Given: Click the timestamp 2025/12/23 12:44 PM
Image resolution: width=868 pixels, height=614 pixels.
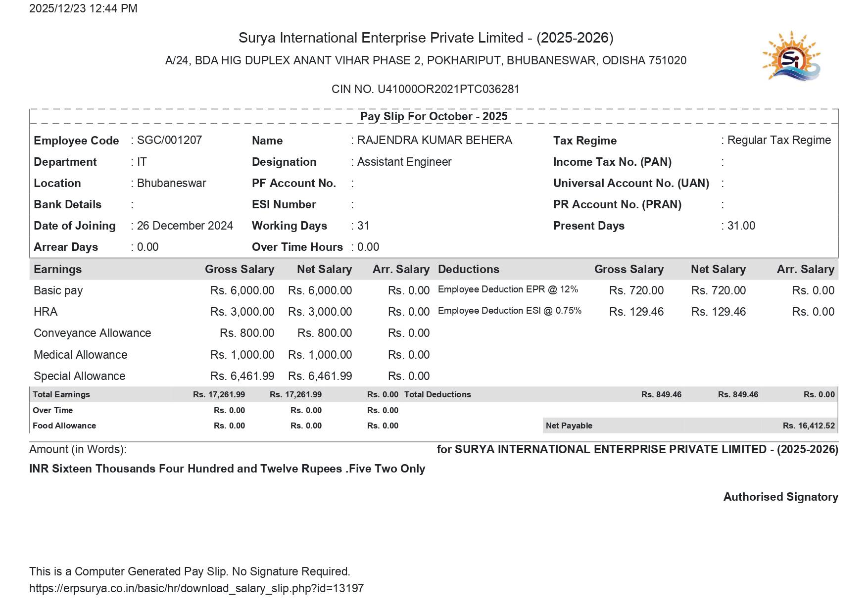Looking at the screenshot, I should (83, 8).
